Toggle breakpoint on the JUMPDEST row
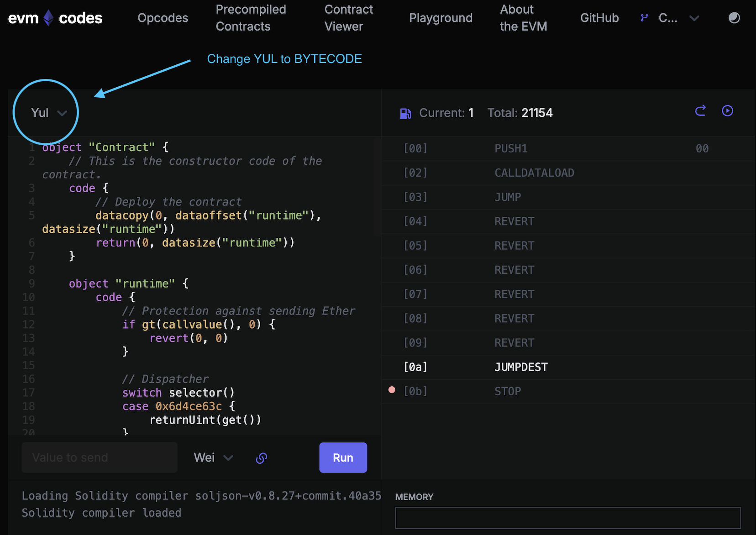 [392, 367]
